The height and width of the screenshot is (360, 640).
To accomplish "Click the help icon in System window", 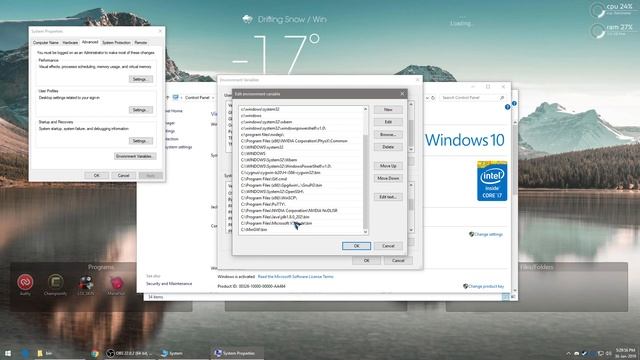I will pyautogui.click(x=507, y=107).
